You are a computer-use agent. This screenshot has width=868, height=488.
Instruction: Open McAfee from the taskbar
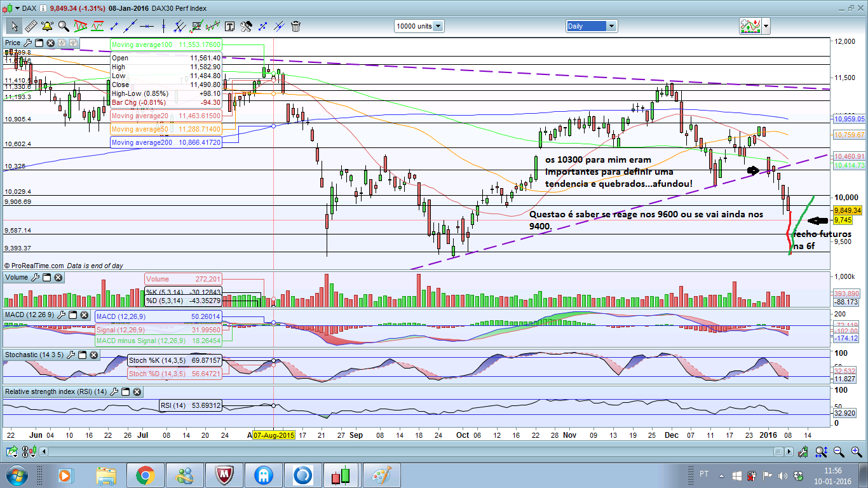224,475
